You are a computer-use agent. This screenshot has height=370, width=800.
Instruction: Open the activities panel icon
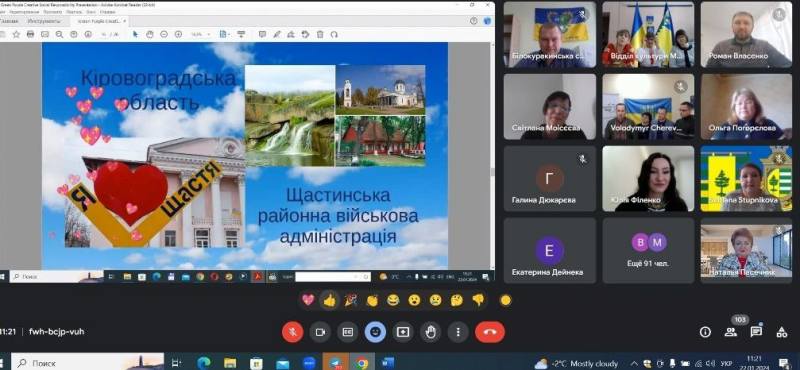point(782,332)
